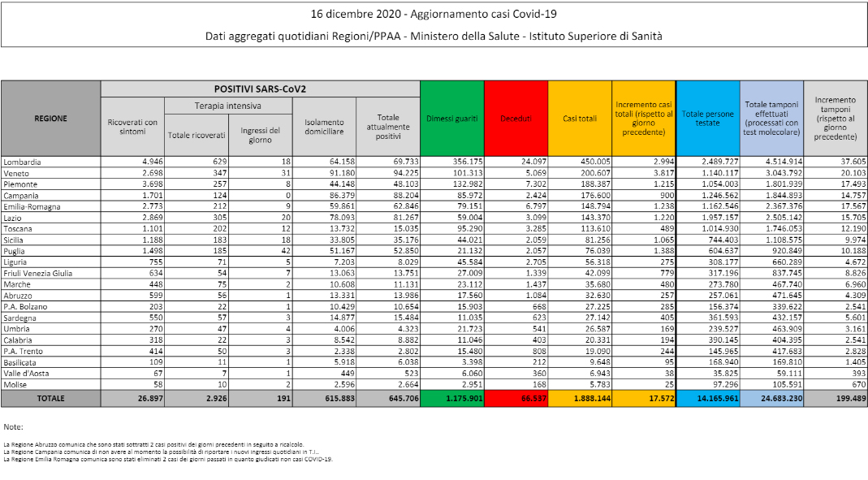Click the P.A. Trento region cell
Screen dimensions: 868x480
(x=51, y=351)
